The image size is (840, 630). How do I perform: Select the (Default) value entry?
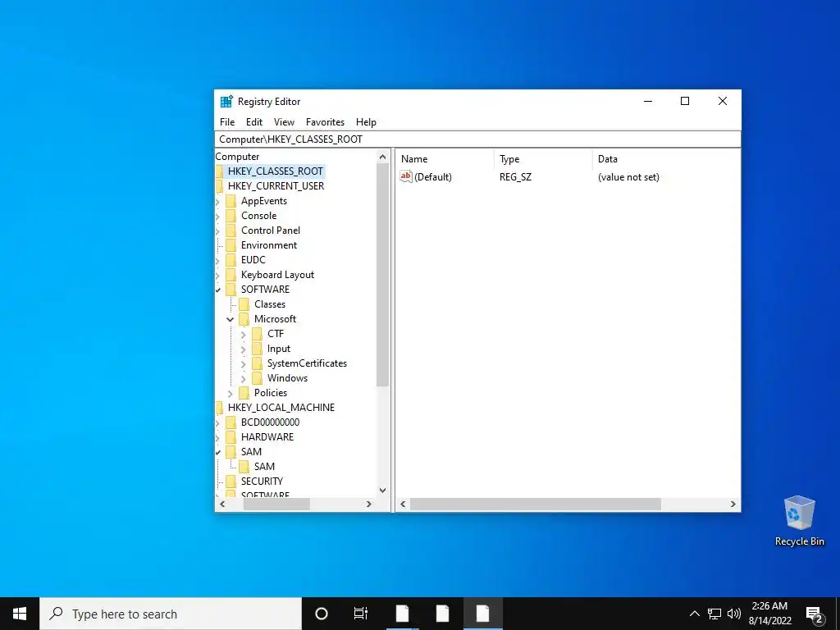tap(433, 177)
